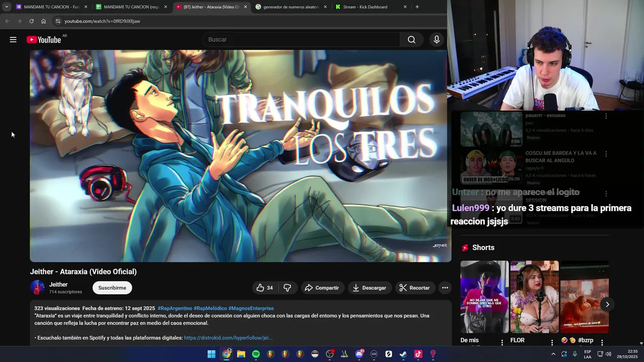644x362 pixels.
Task: Click the search magnifier button
Action: coord(412,40)
